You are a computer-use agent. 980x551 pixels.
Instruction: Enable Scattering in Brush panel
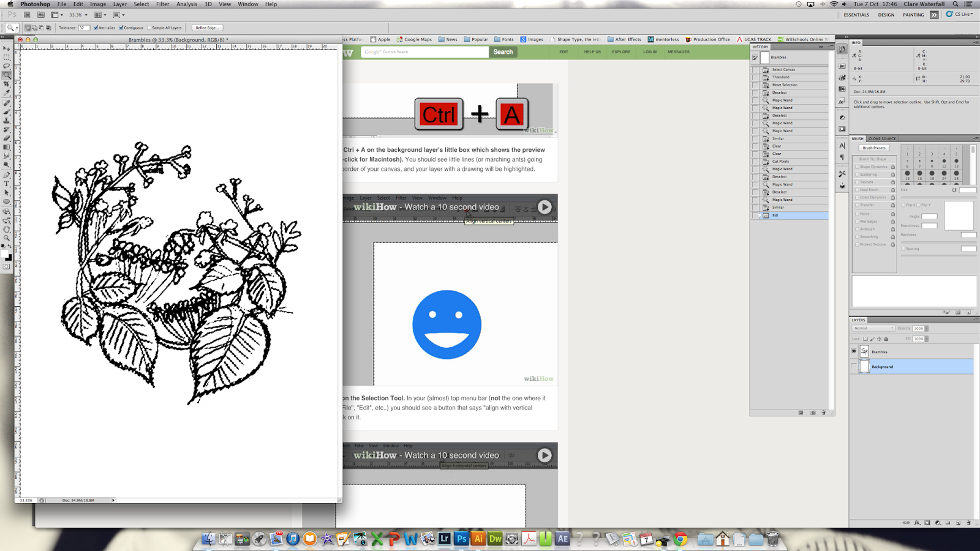click(x=857, y=174)
